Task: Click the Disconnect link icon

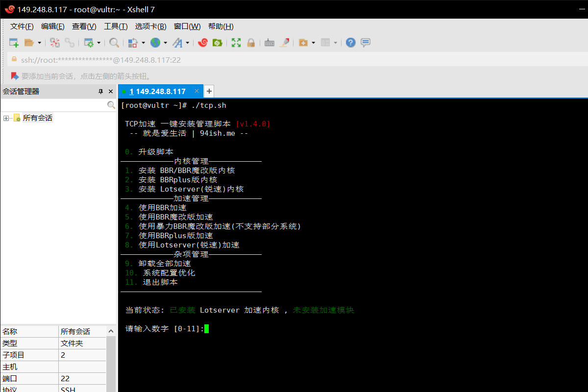Action: click(x=70, y=43)
